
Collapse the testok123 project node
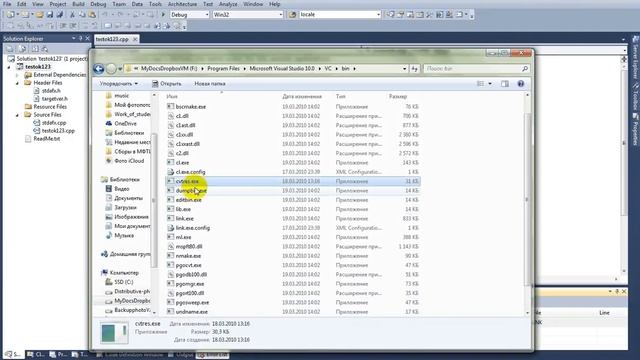pyautogui.click(x=9, y=67)
